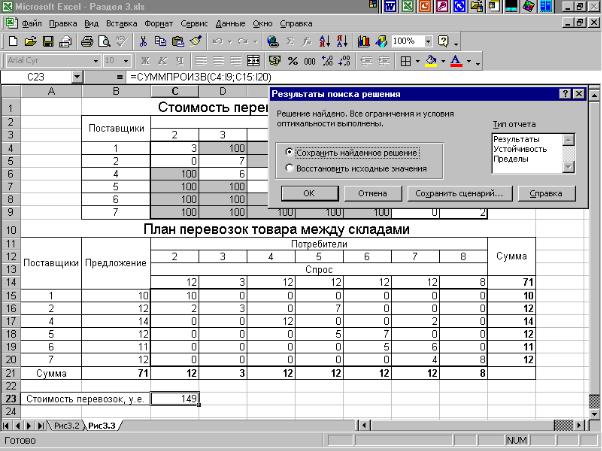
Task: Open the Borders dropdown arrow
Action: click(x=417, y=61)
